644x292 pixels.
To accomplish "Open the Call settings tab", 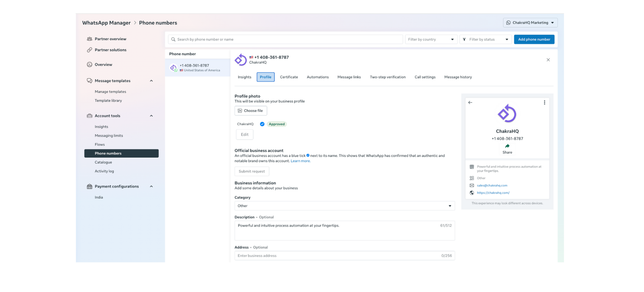I will [425, 77].
